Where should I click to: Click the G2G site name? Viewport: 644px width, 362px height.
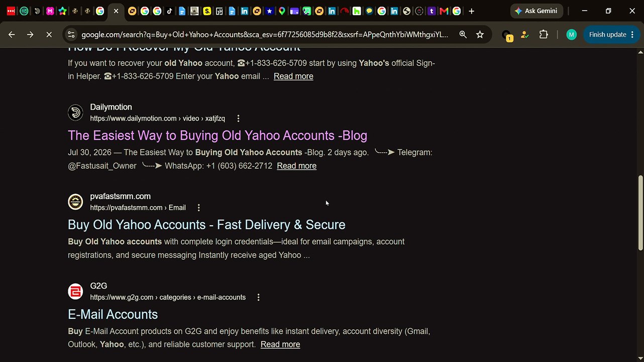click(98, 286)
